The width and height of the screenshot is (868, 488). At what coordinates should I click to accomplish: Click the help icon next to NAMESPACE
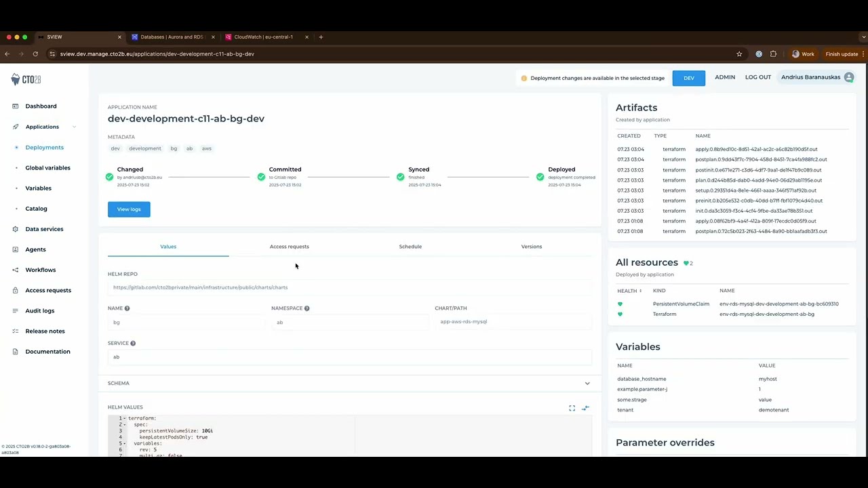[x=307, y=308]
